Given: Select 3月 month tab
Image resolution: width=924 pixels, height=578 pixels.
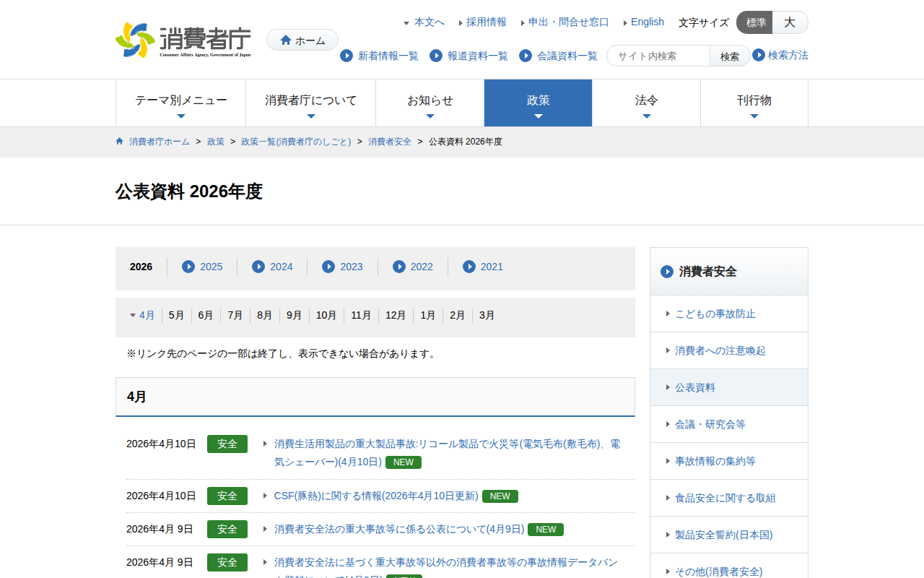Looking at the screenshot, I should pyautogui.click(x=487, y=315).
